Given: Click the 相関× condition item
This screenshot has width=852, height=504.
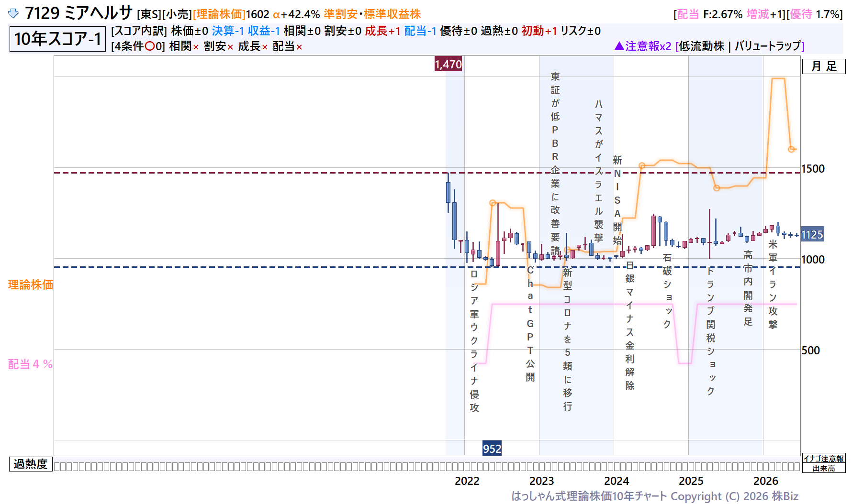Looking at the screenshot, I should pyautogui.click(x=184, y=46).
